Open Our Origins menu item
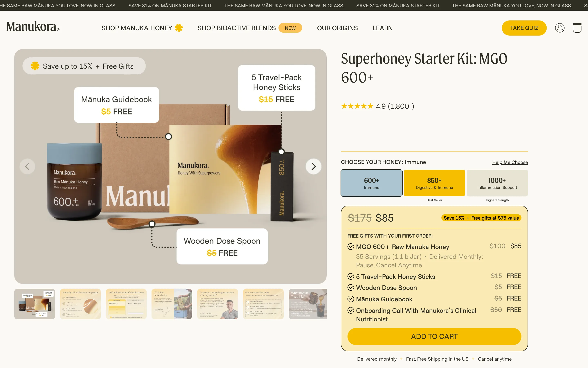This screenshot has width=588, height=368. (337, 28)
